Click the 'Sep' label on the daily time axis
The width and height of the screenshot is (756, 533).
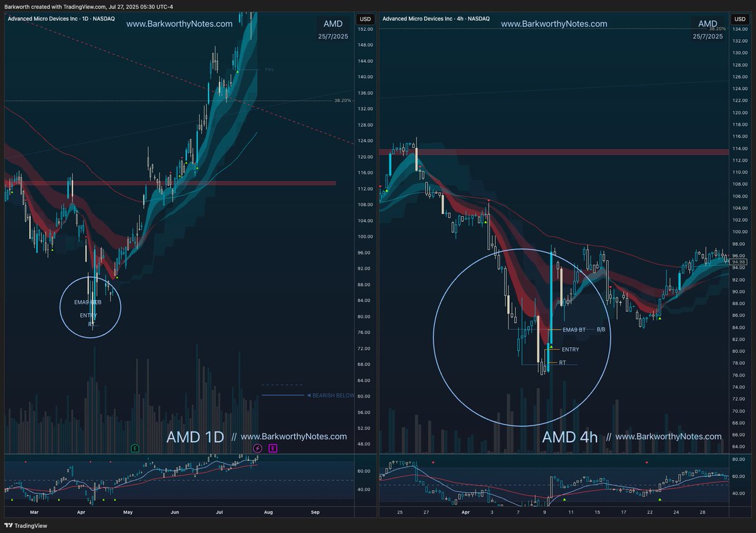[x=316, y=512]
